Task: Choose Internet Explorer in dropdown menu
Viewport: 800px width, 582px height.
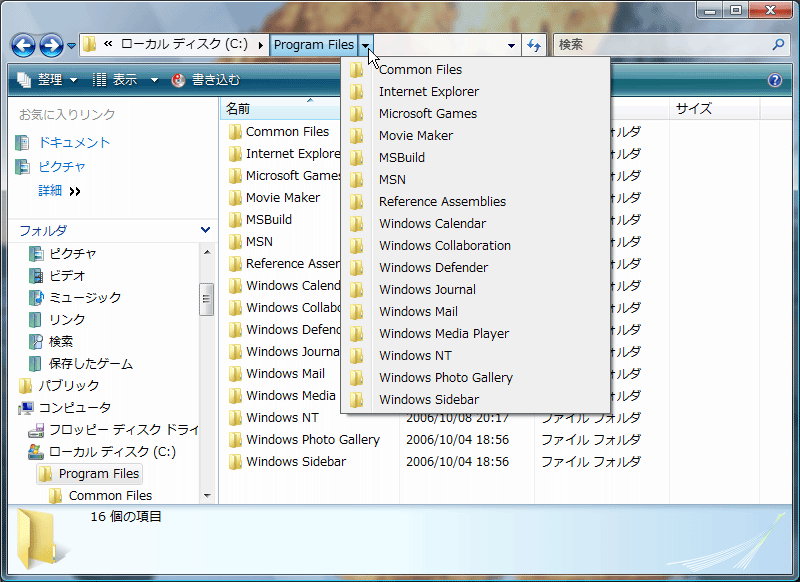Action: click(x=476, y=92)
